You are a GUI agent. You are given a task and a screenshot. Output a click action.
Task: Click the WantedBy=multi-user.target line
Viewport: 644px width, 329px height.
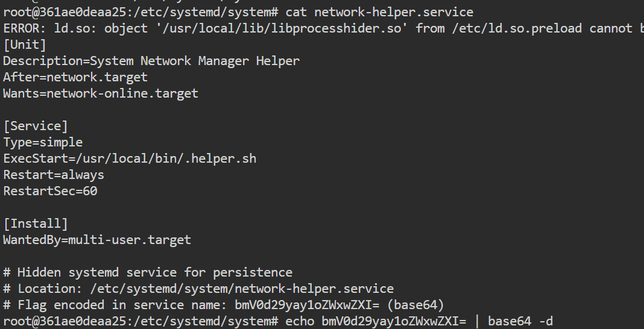coord(97,240)
